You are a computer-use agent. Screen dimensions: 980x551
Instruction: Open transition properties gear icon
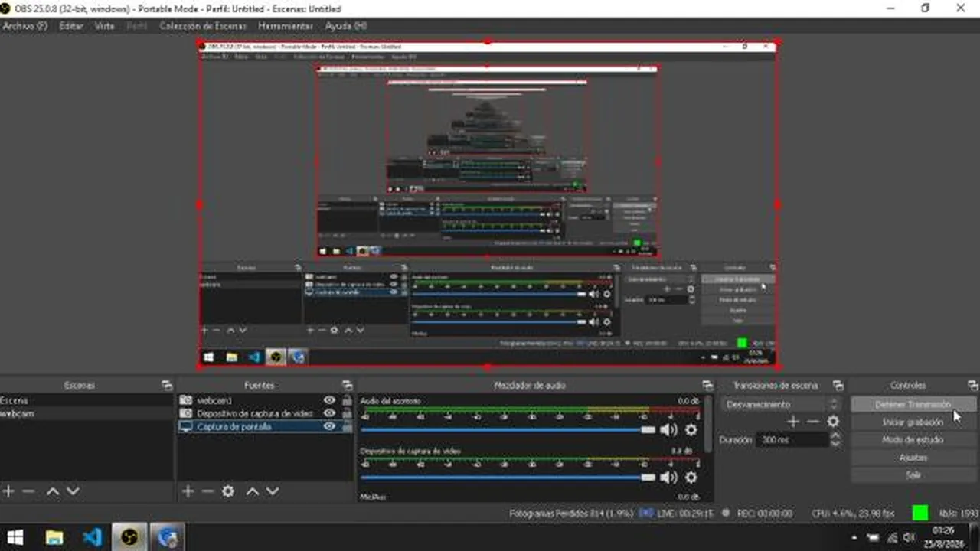click(x=833, y=422)
